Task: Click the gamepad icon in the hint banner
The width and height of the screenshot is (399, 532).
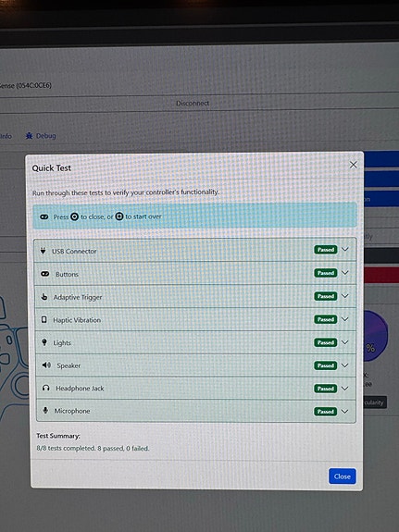Action: (44, 217)
